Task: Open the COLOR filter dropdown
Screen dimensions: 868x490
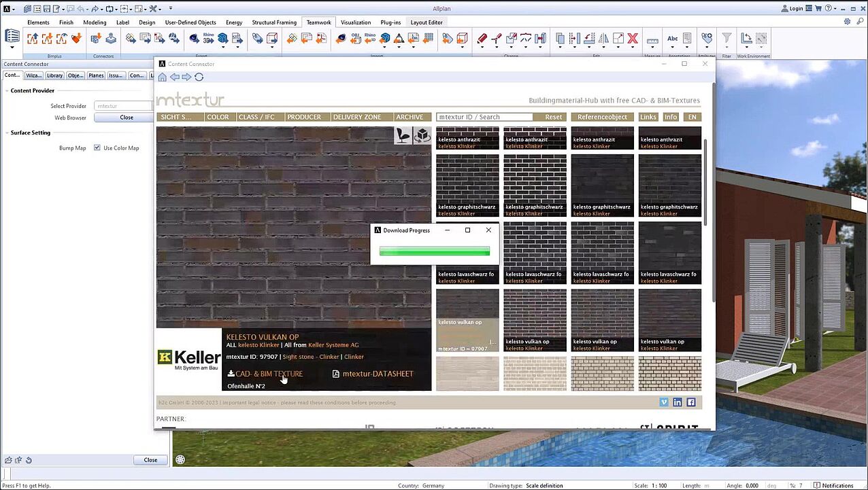Action: (x=218, y=117)
